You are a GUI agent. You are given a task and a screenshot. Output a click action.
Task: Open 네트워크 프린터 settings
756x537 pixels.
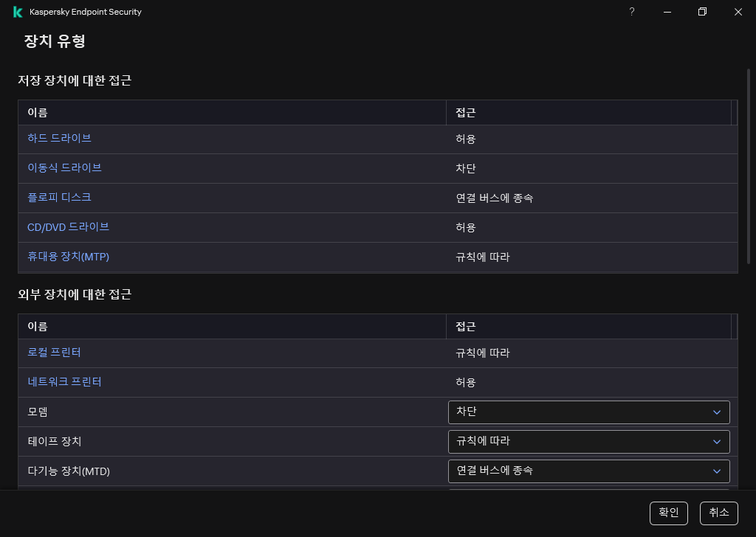66,382
